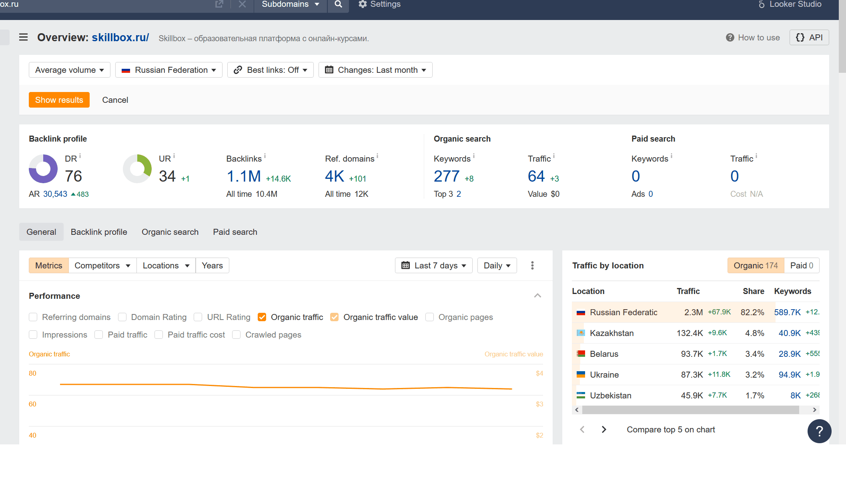Viewport: 846px width, 504px height.
Task: Switch to Backlink profile tab
Action: click(x=99, y=232)
